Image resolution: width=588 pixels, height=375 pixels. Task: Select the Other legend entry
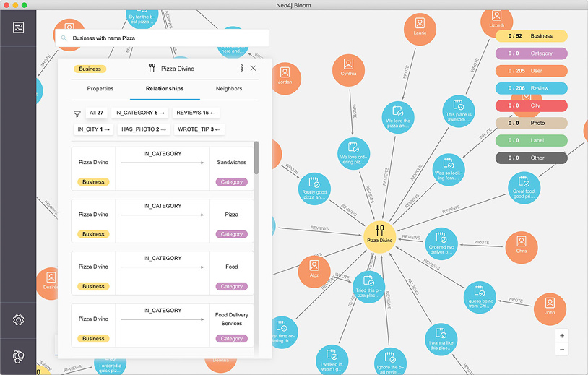pos(532,158)
